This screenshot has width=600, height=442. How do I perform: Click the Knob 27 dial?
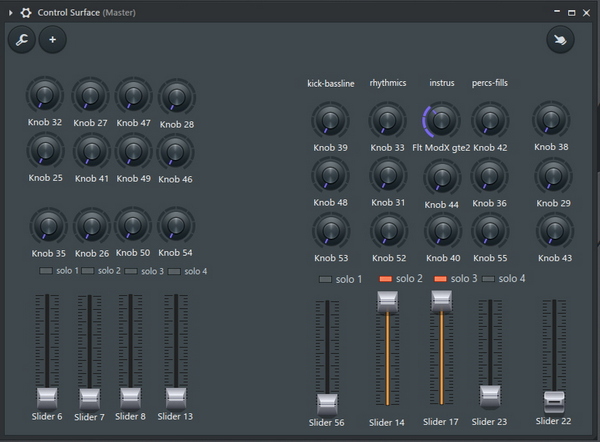[x=90, y=96]
